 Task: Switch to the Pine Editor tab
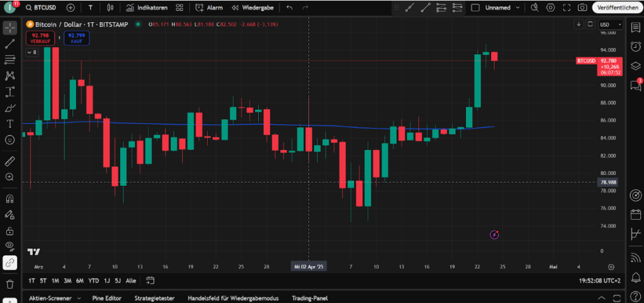(107, 298)
